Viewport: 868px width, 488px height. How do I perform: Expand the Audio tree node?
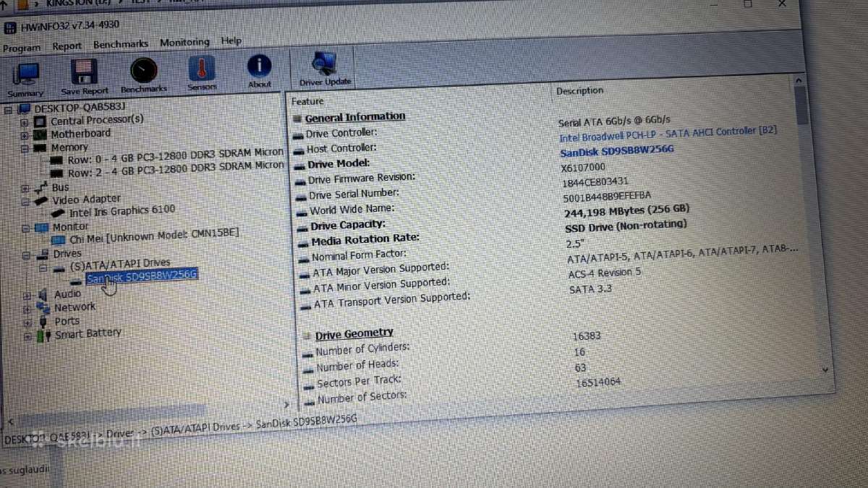(27, 295)
